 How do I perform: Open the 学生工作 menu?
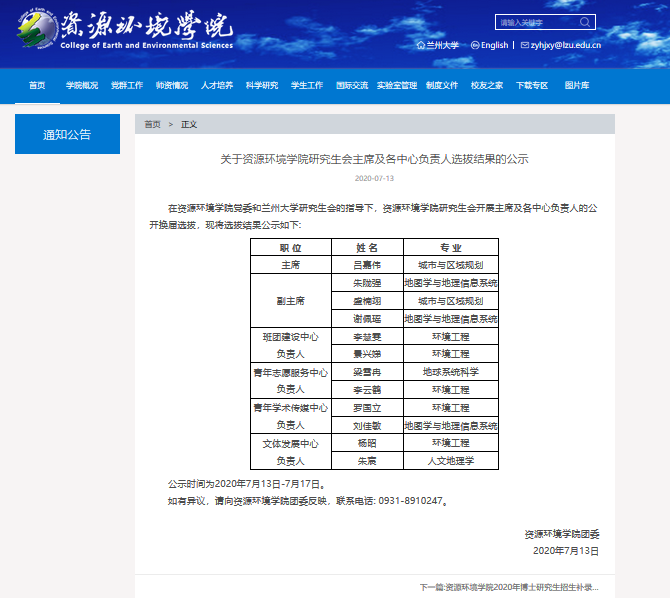307,85
